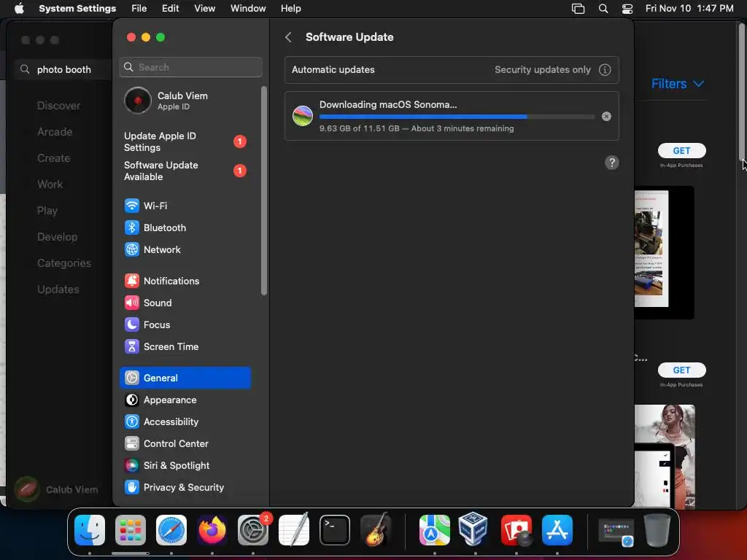
Task: Open Control Center in menu bar
Action: [x=627, y=9]
